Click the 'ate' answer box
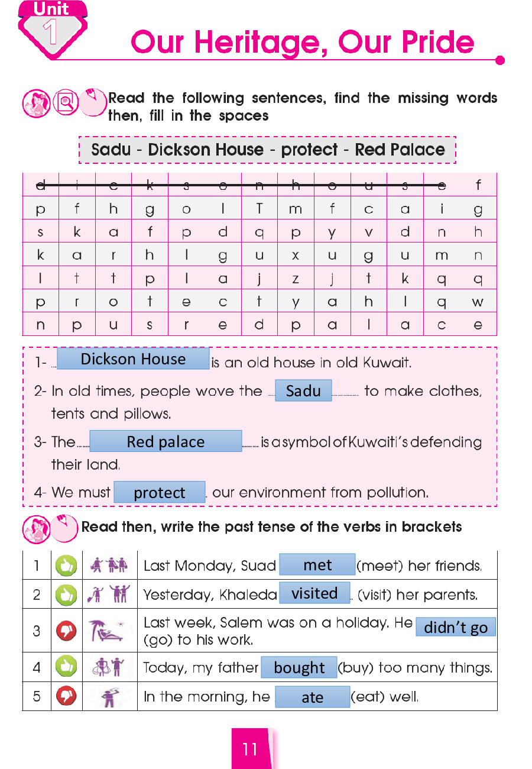 click(313, 697)
